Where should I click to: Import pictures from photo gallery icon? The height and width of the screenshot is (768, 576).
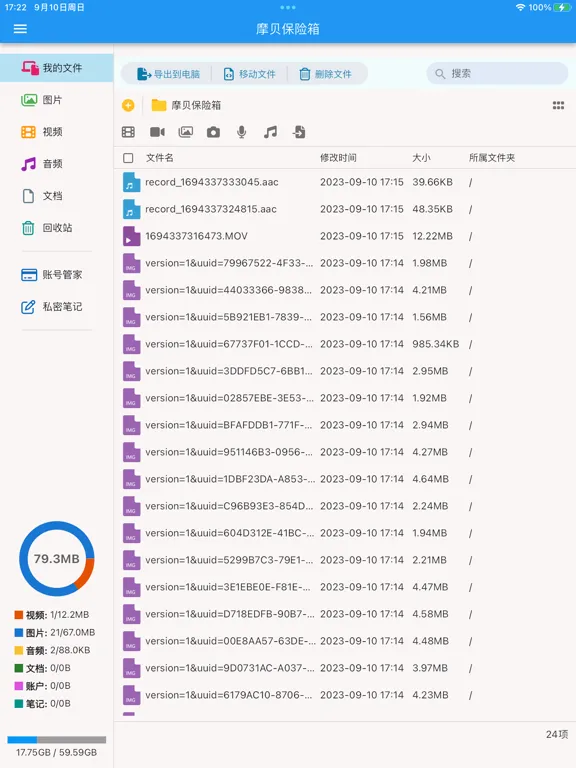[186, 132]
